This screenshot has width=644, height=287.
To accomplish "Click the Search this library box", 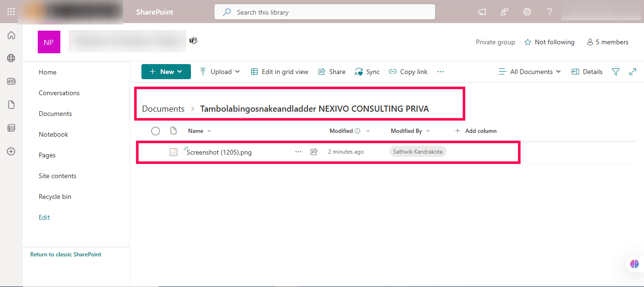I will 325,12.
